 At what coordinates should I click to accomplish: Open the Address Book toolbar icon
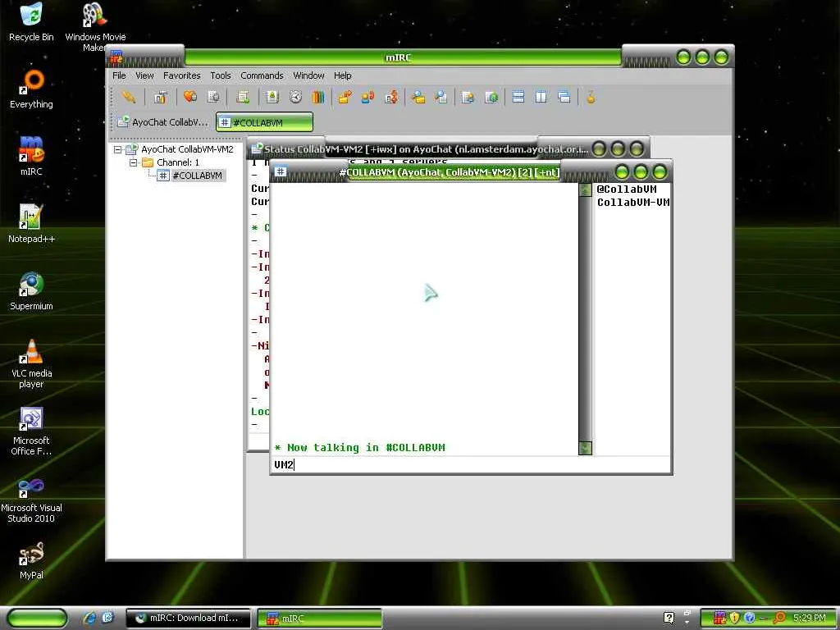click(272, 97)
